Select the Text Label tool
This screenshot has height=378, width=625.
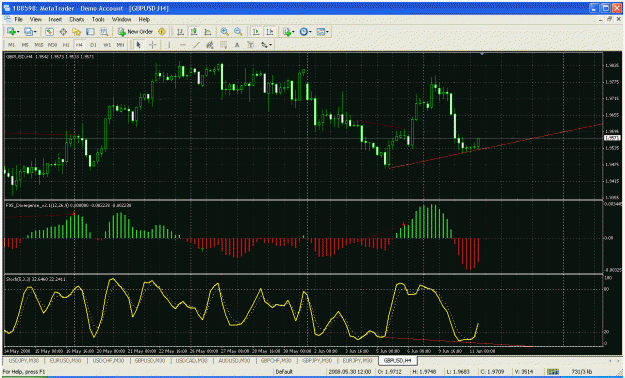250,45
